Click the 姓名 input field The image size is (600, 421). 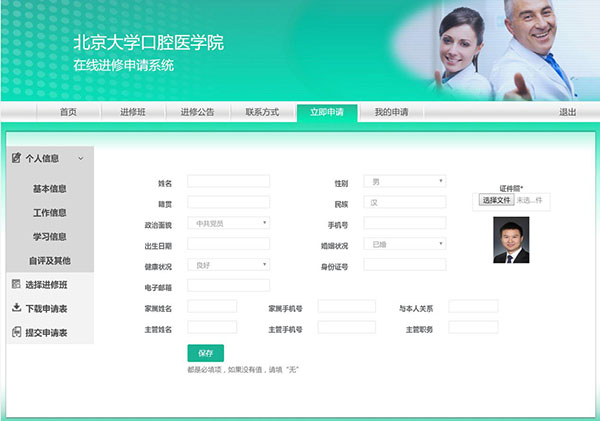[x=228, y=181]
